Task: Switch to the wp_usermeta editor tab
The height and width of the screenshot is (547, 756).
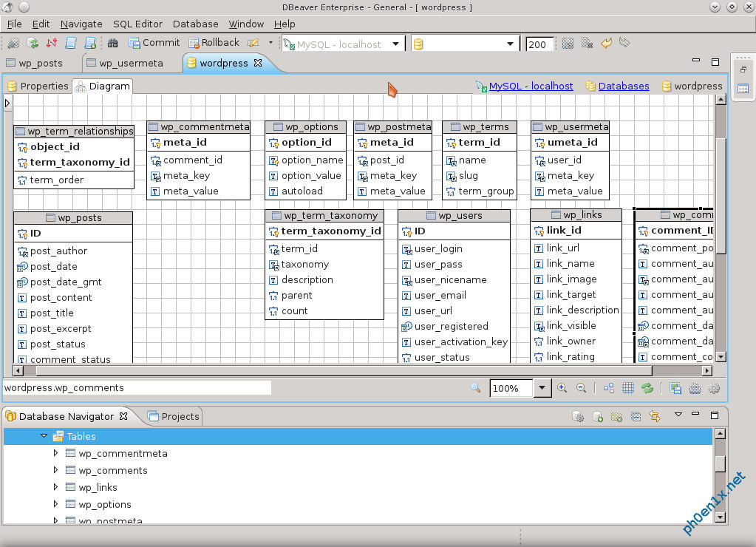Action: tap(125, 63)
